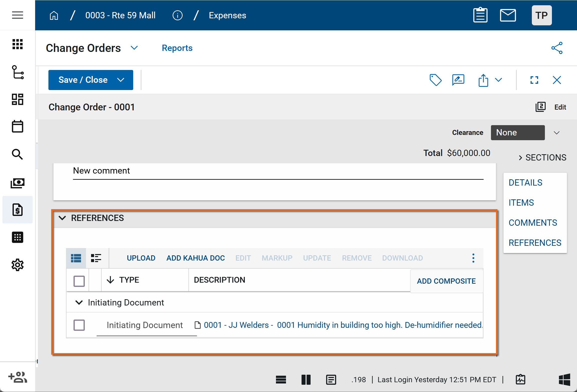Collapse the Initiating Document group
Image resolution: width=577 pixels, height=392 pixels.
click(79, 302)
